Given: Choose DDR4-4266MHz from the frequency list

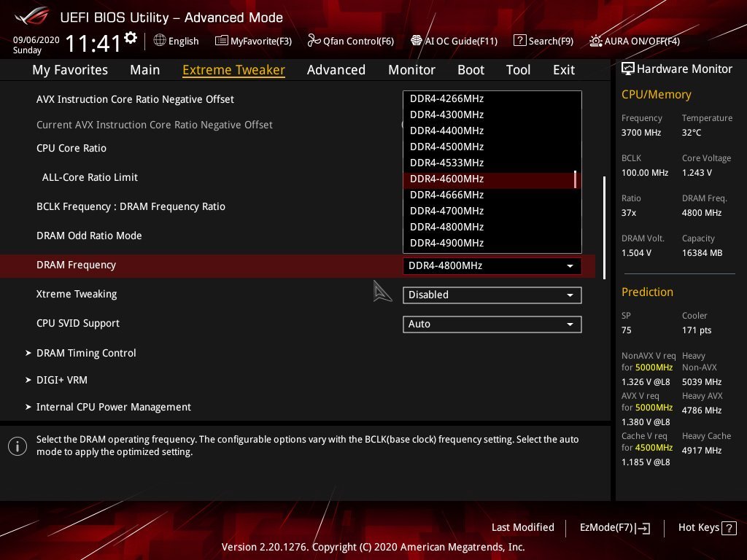Looking at the screenshot, I should pyautogui.click(x=492, y=99).
